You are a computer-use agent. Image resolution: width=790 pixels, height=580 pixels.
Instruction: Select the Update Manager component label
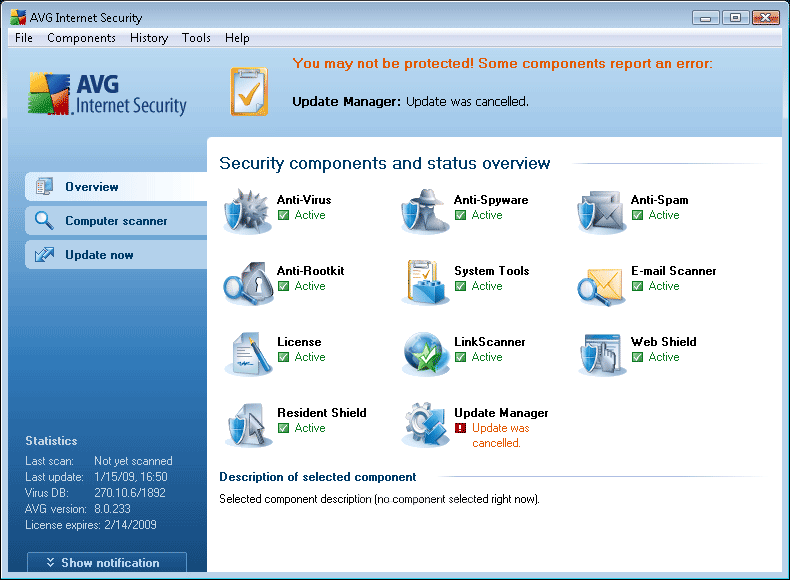501,413
